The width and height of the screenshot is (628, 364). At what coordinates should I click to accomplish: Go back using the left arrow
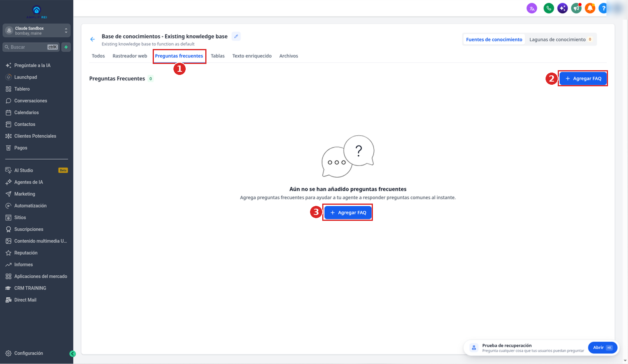[93, 39]
